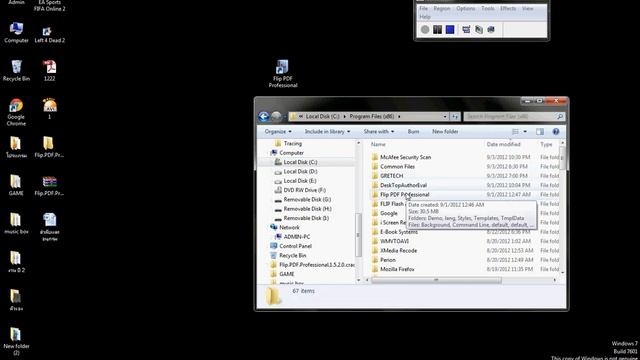Click the Record button in CamStudio toolbar
Viewport: 640px width, 360px height.
[425, 29]
